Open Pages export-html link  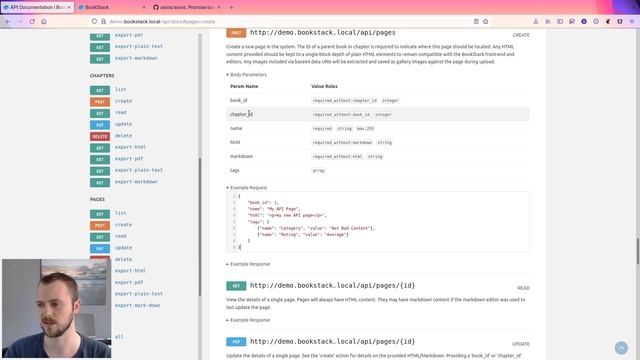130,271
